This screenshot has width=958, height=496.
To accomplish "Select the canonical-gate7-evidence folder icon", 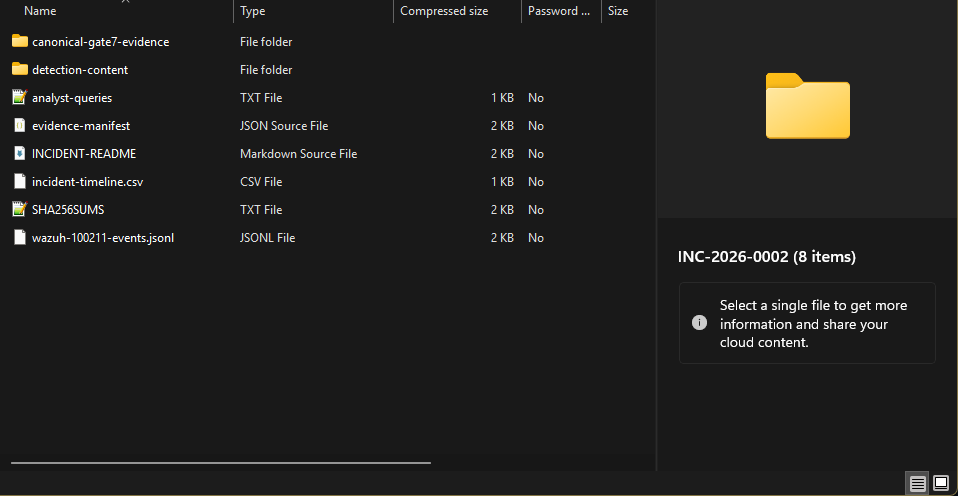I will [20, 42].
